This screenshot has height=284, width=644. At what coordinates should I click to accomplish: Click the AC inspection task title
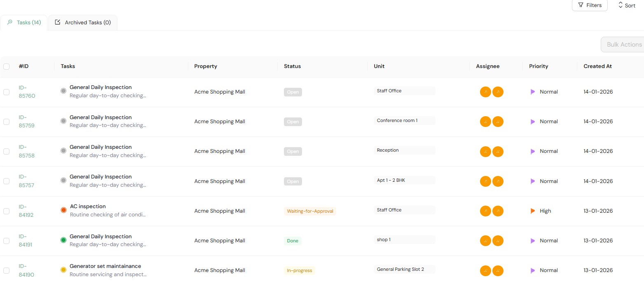point(88,206)
